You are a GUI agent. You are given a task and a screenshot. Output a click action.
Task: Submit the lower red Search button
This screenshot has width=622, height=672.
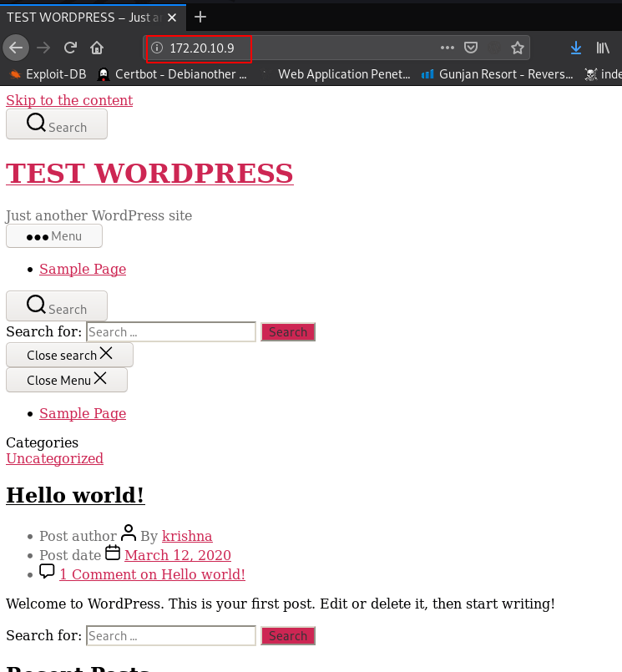[288, 635]
